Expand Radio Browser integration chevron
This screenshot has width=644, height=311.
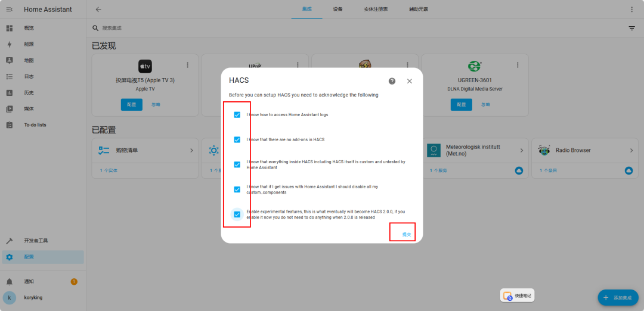(631, 151)
